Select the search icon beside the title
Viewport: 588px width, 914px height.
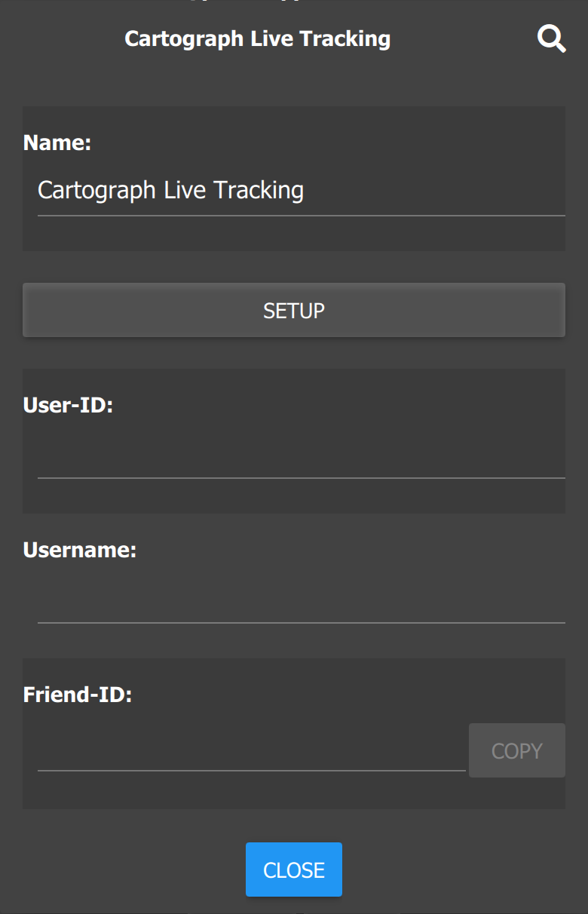coord(550,38)
